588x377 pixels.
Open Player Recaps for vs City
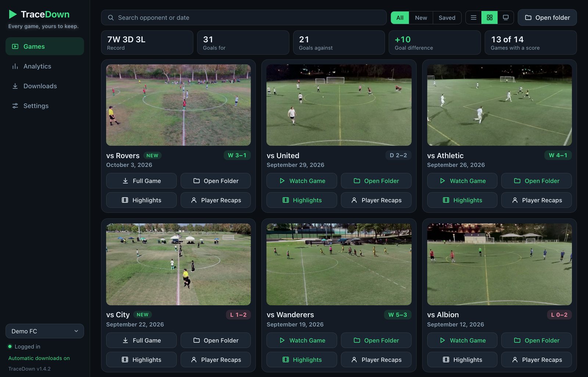216,360
